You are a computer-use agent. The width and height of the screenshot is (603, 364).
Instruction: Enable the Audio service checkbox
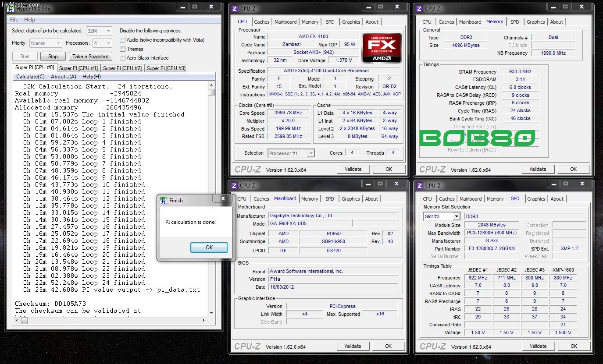point(123,40)
